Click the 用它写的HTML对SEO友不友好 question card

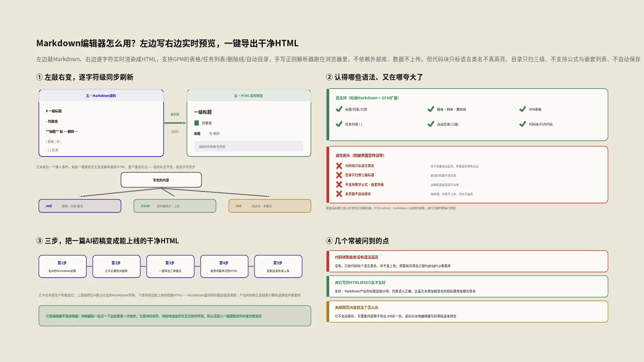click(467, 286)
